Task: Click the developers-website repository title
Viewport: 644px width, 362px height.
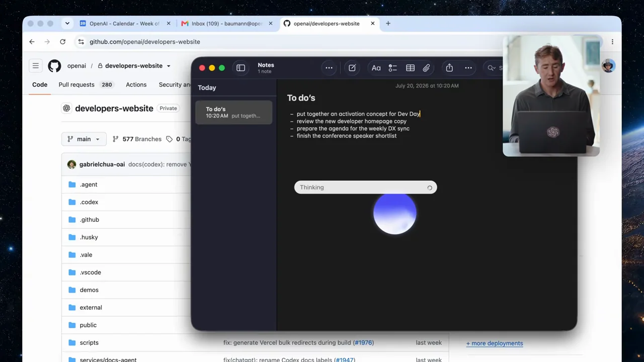Action: click(114, 108)
